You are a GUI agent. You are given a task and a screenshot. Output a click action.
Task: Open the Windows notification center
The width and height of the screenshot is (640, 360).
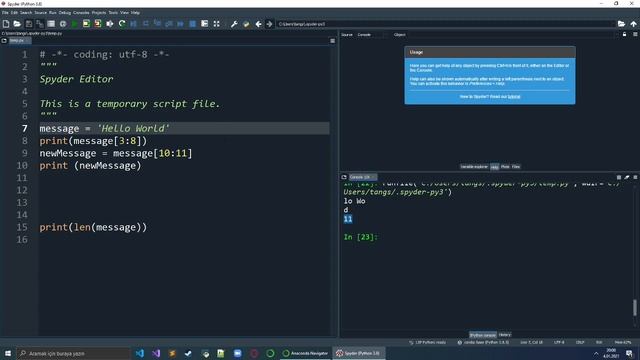(x=629, y=353)
